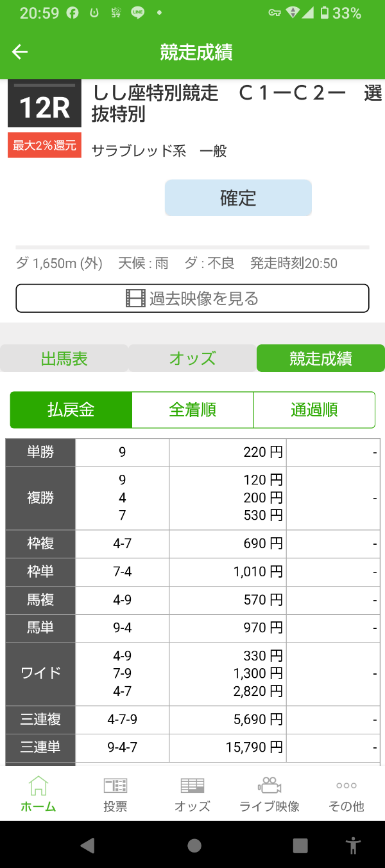The height and width of the screenshot is (868, 385).
Task: Select the 通過順 segment
Action: 314,410
